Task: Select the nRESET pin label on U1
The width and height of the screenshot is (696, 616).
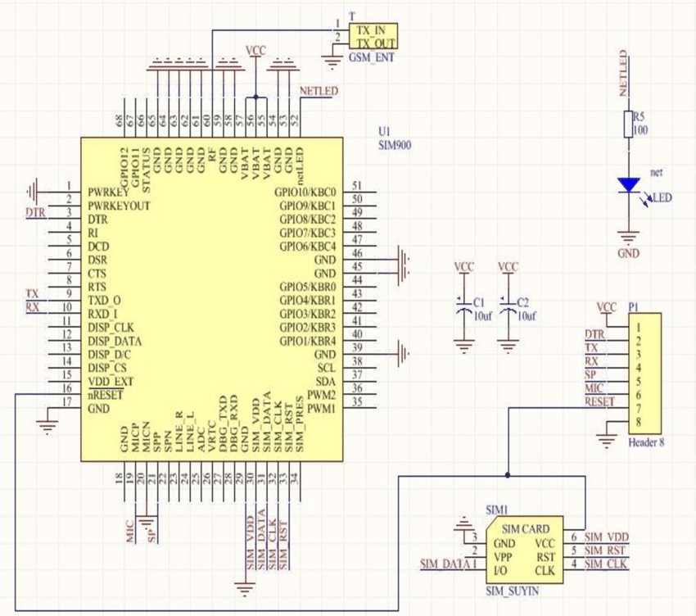Action: tap(106, 395)
